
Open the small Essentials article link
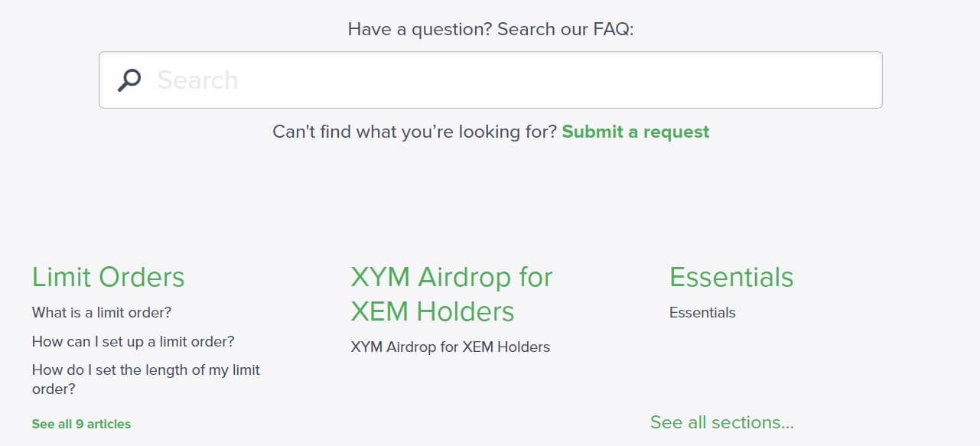[x=702, y=312]
